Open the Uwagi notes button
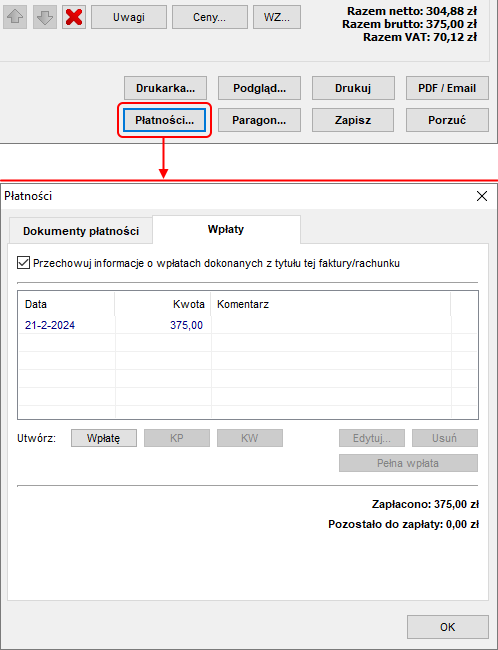This screenshot has height=650, width=498. point(129,17)
